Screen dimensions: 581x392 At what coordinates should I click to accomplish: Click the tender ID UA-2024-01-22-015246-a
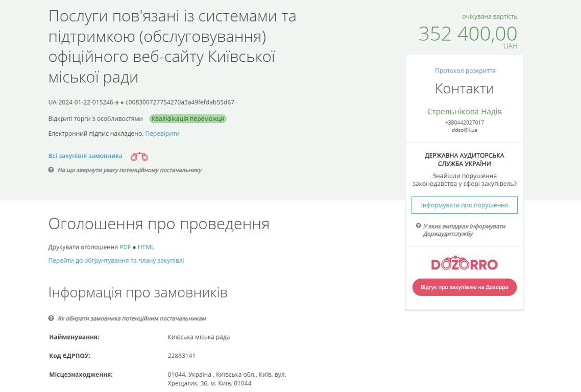click(83, 102)
